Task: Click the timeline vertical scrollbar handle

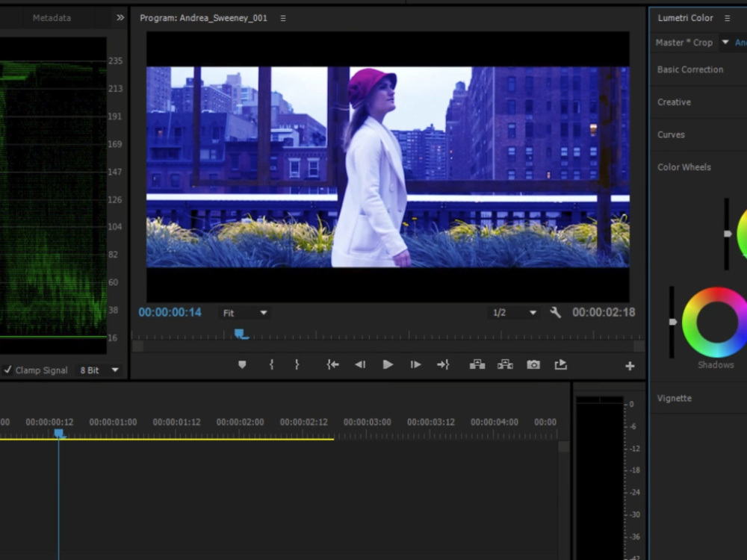Action: point(563,447)
